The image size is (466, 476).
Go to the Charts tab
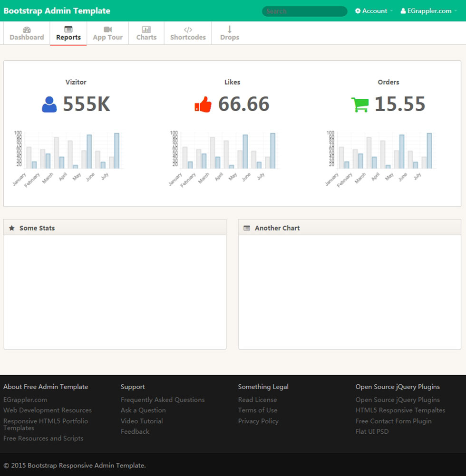point(146,33)
